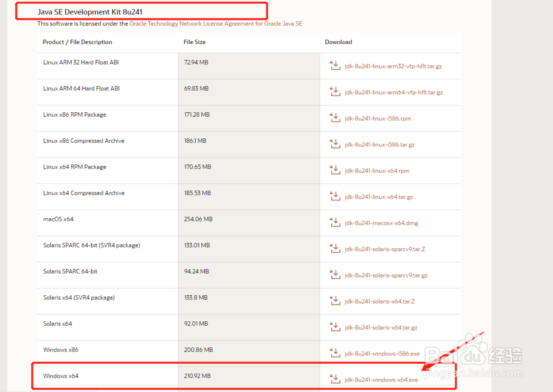Viewport: 553px width, 392px height.
Task: Download jdk-8u241-linux-x64.rpm link
Action: [x=377, y=171]
